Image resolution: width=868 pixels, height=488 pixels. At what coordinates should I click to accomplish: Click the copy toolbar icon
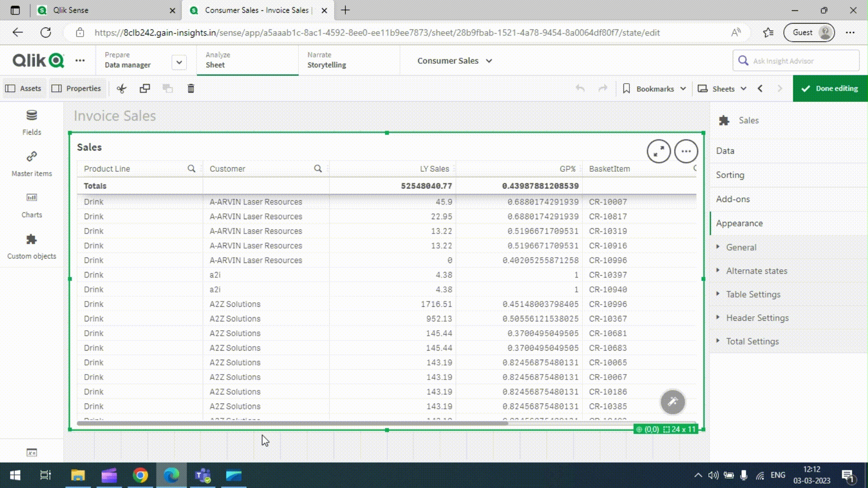pos(145,89)
